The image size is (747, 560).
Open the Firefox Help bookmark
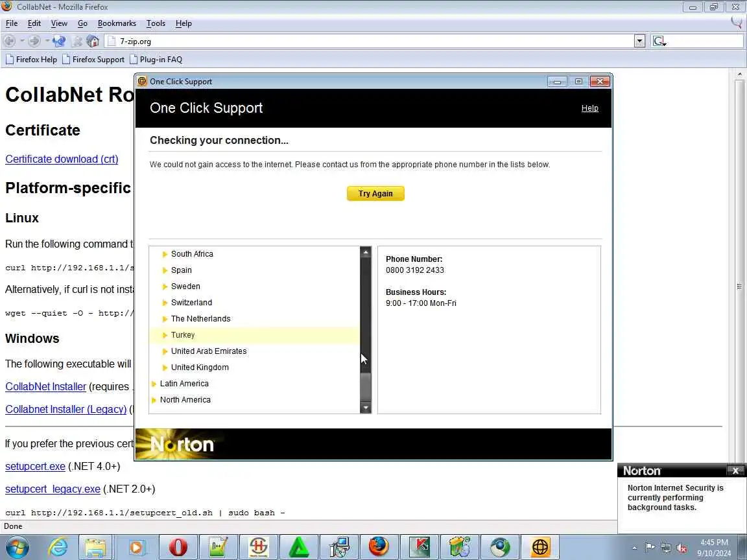31,60
